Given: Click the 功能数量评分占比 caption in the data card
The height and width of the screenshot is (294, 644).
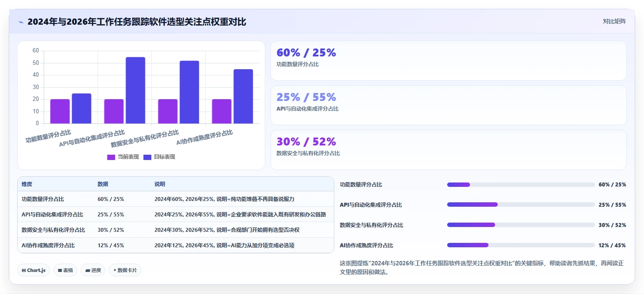Looking at the screenshot, I should 297,64.
